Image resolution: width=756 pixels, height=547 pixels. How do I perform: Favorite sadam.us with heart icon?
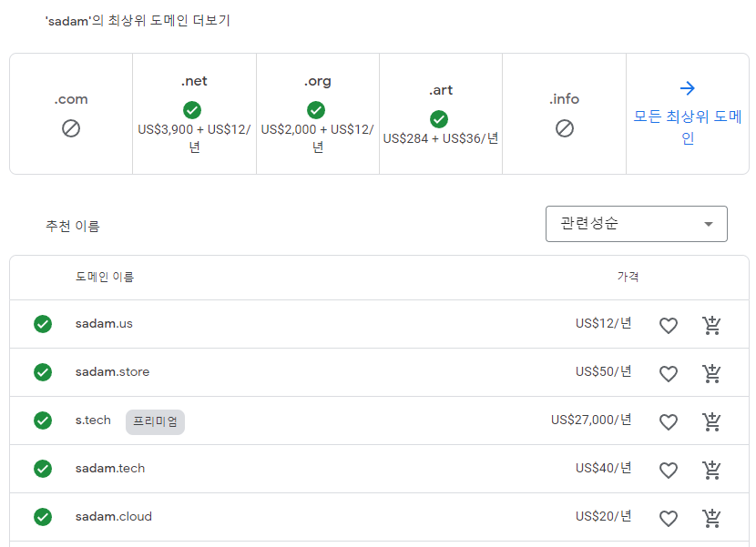click(669, 325)
